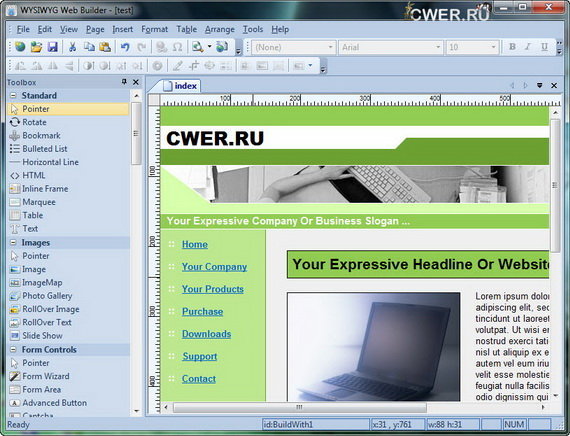Click the Preview magnifier page icon
Viewport: 570px width, 436px height.
[x=197, y=47]
